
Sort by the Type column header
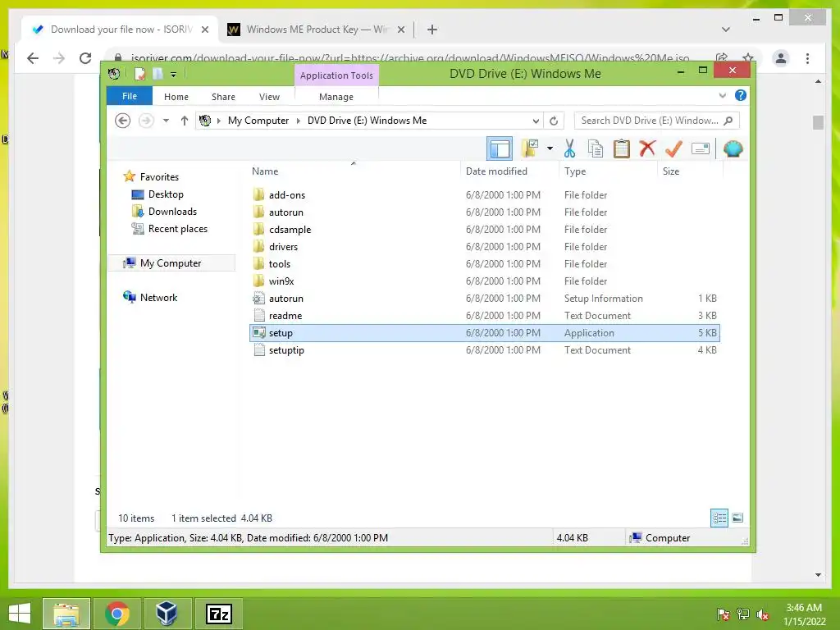tap(608, 171)
